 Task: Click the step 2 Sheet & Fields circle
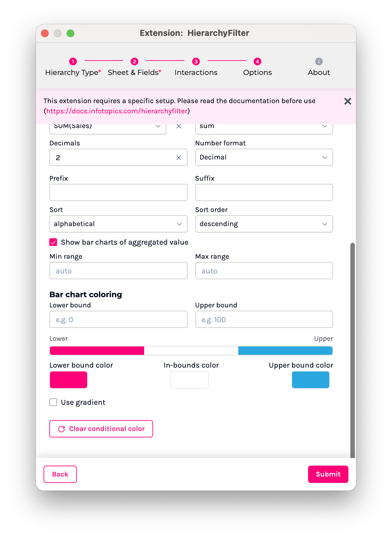pos(135,61)
